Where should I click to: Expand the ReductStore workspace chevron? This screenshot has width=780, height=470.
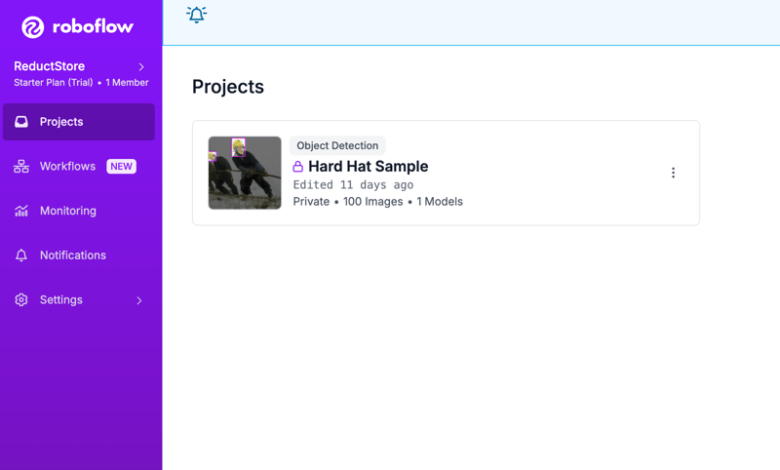(x=141, y=67)
